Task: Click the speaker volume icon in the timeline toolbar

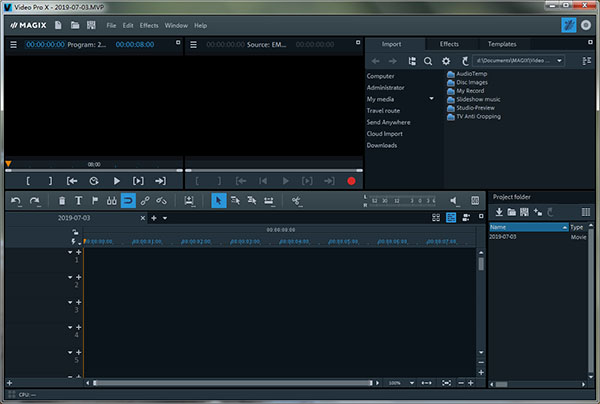Action: coord(453,200)
